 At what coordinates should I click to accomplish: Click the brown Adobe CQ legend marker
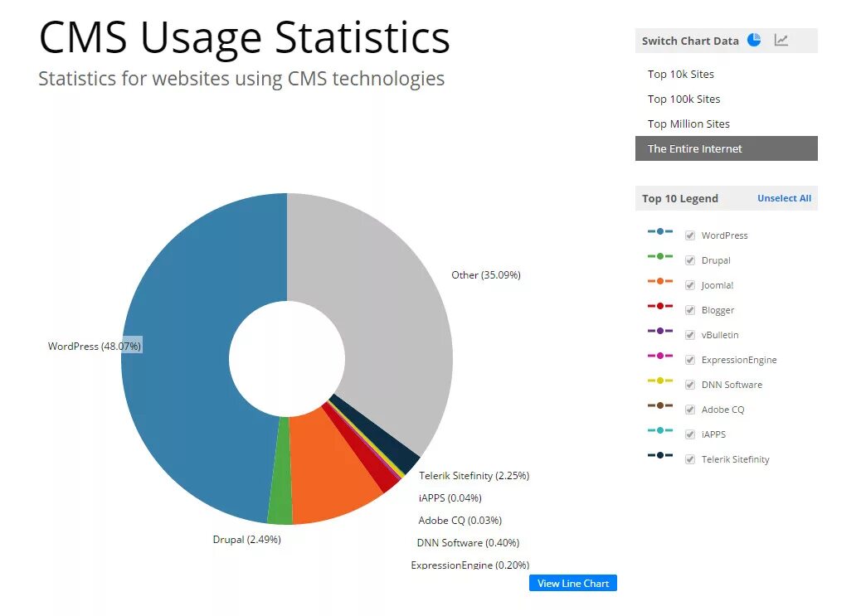coord(660,405)
